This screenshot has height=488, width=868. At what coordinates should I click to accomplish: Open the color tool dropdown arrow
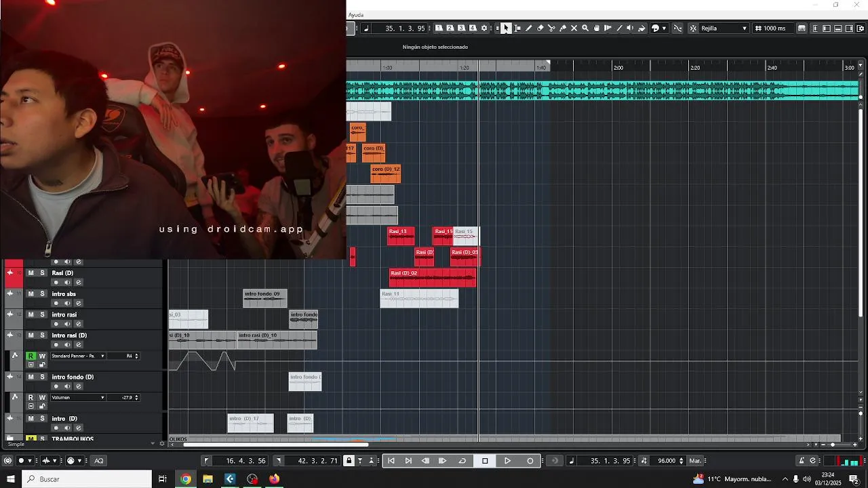pos(664,28)
